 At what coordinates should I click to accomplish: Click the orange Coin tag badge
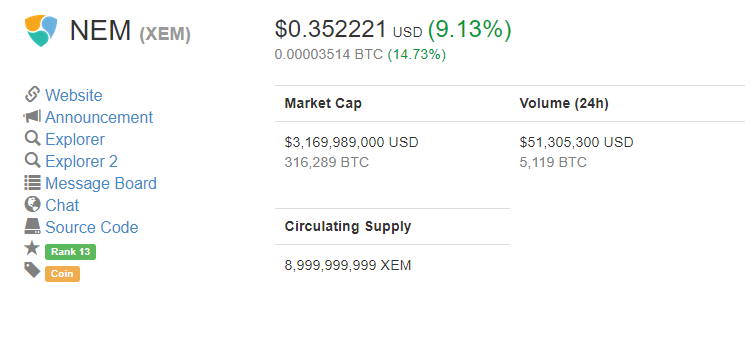tap(62, 274)
